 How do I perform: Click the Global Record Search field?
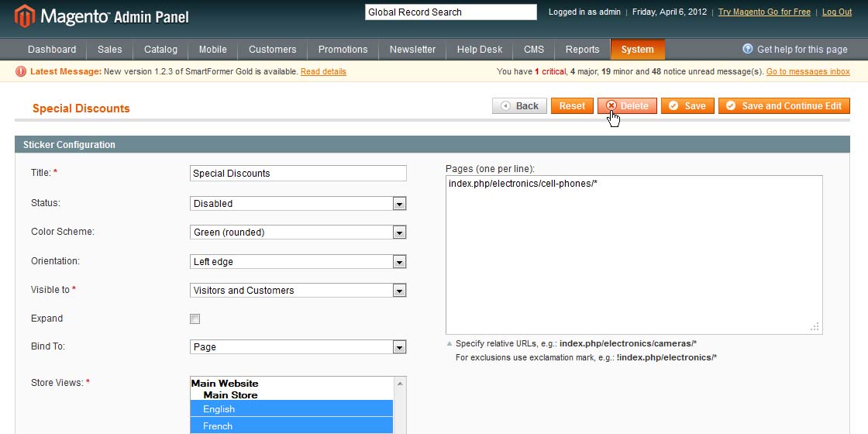450,12
